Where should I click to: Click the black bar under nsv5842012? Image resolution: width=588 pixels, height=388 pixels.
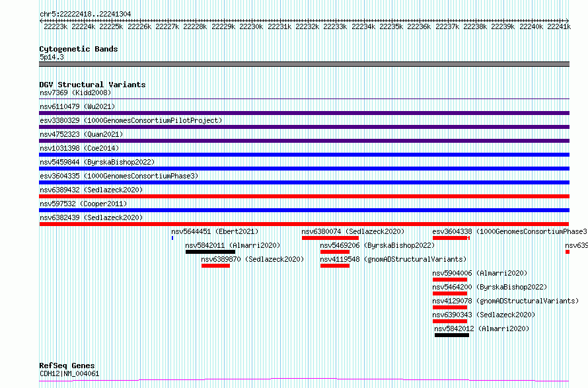tap(452, 335)
